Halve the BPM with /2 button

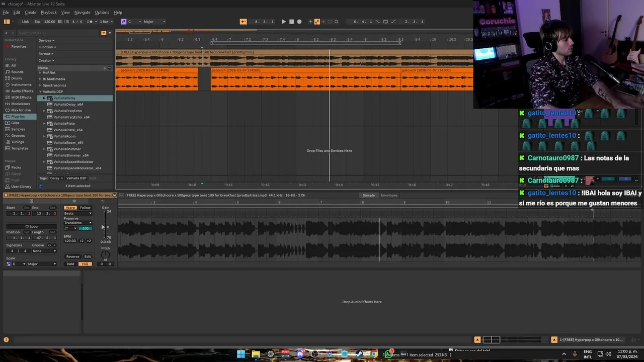click(x=82, y=241)
